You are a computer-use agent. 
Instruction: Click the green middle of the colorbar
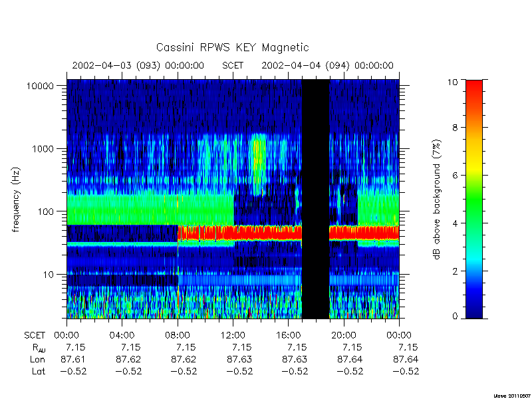(x=474, y=200)
